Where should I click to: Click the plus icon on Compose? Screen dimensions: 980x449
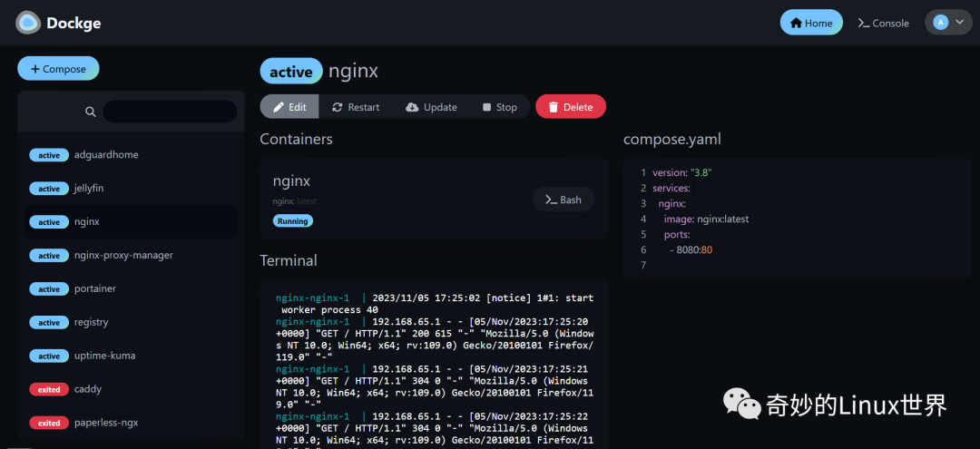pyautogui.click(x=35, y=69)
